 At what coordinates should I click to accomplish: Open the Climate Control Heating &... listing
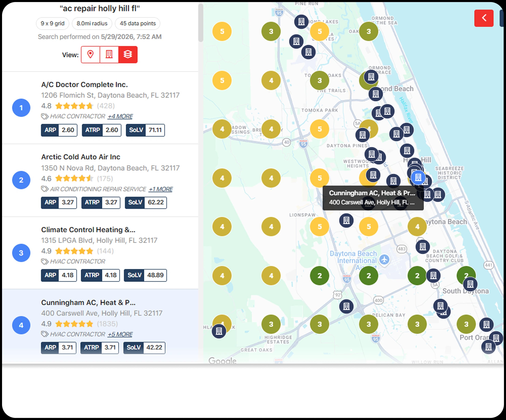88,230
